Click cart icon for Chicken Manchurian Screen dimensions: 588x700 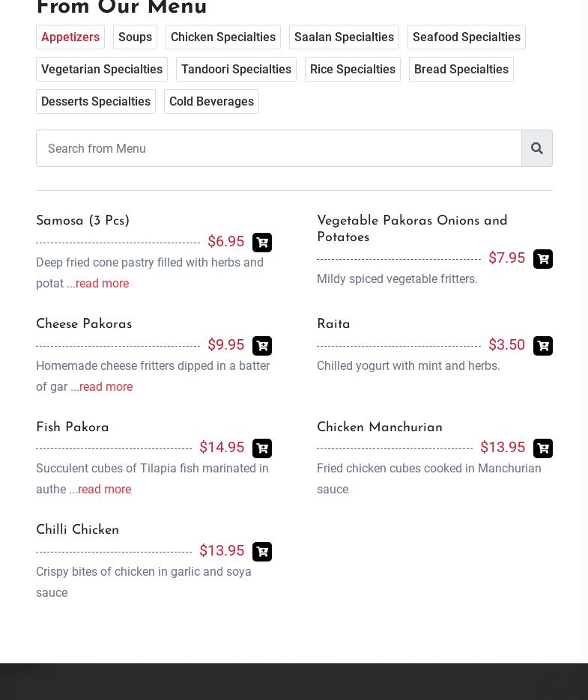coord(543,448)
